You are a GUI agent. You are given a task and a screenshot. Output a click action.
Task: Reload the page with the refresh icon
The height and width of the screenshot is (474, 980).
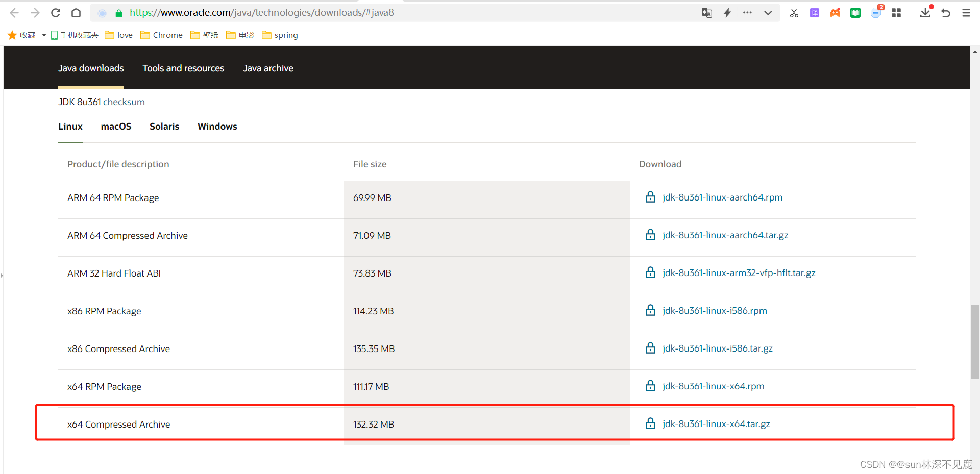(x=56, y=13)
